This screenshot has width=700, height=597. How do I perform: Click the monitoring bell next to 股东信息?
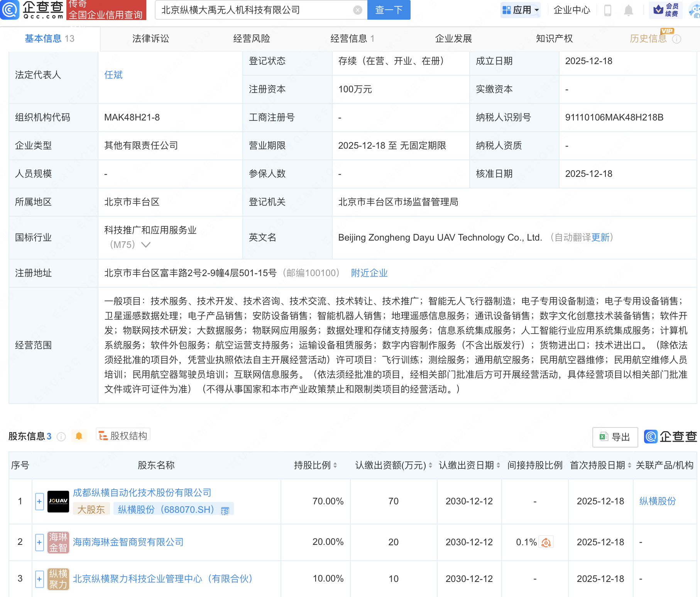(x=79, y=436)
